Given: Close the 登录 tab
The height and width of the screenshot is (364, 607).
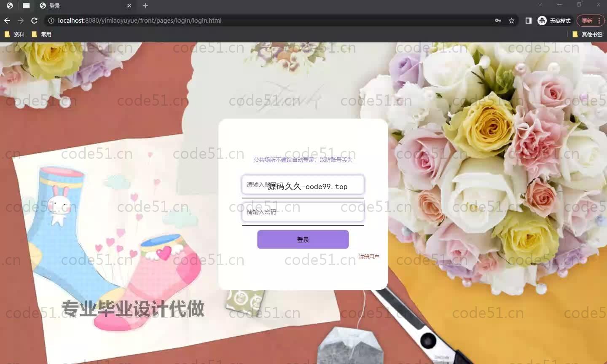Looking at the screenshot, I should [x=129, y=5].
